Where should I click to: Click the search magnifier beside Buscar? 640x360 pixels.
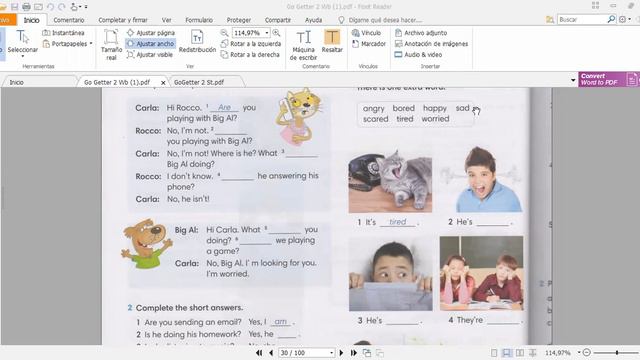[611, 19]
